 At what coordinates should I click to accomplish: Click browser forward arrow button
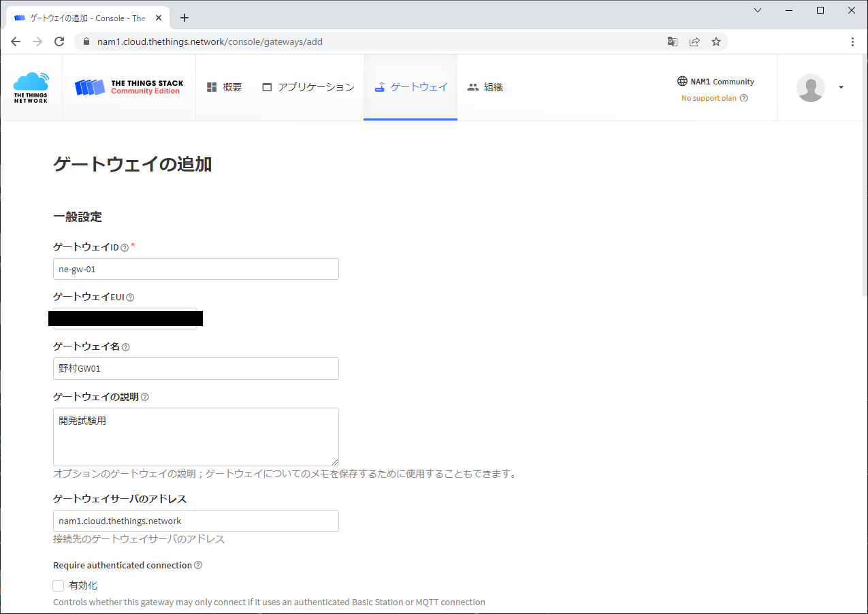pyautogui.click(x=37, y=42)
